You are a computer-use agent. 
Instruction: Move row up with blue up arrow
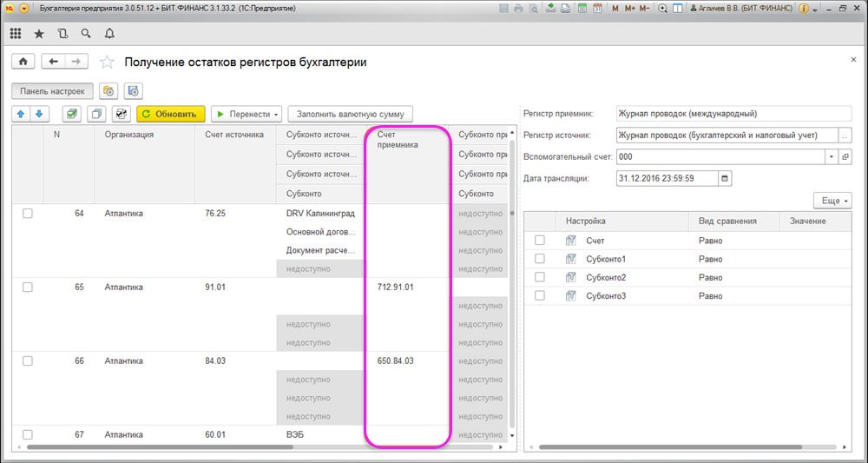[22, 114]
